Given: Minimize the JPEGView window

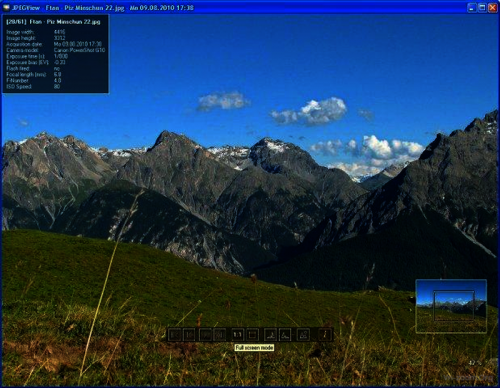Looking at the screenshot, I should [471, 8].
